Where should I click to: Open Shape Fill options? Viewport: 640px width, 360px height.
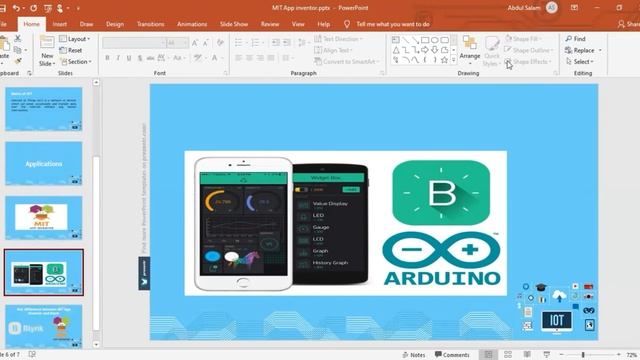click(x=523, y=39)
